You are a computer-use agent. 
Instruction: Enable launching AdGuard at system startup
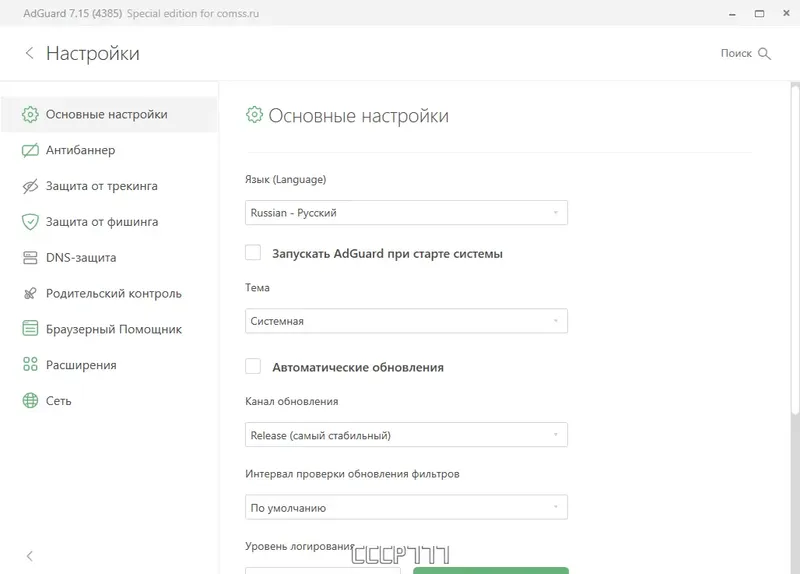253,253
